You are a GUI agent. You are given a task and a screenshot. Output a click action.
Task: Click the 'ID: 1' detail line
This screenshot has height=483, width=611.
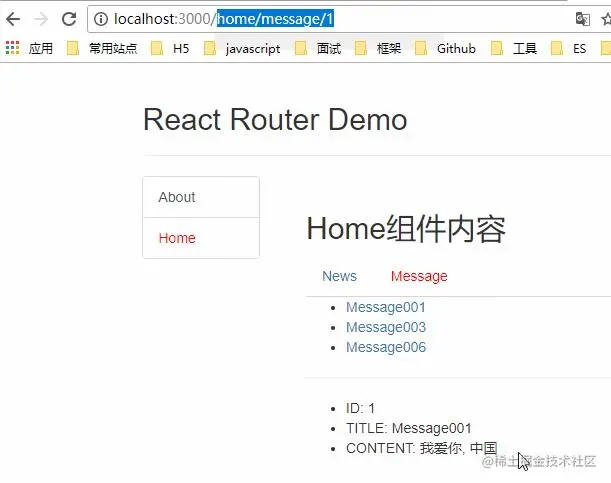(360, 408)
